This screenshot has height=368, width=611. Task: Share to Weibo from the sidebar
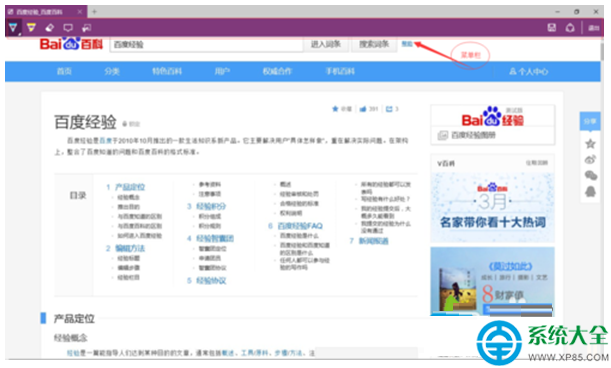tap(590, 159)
